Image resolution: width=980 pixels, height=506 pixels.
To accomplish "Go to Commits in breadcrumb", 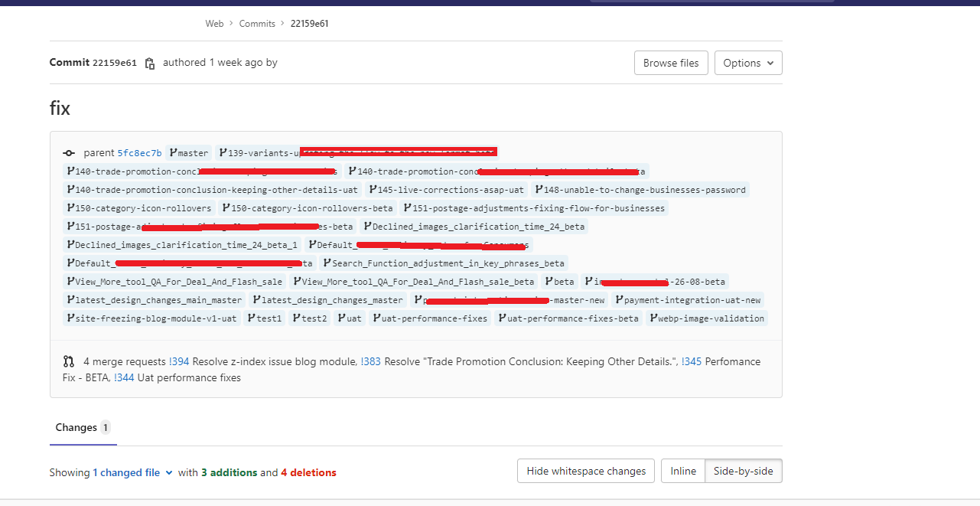I will click(257, 24).
